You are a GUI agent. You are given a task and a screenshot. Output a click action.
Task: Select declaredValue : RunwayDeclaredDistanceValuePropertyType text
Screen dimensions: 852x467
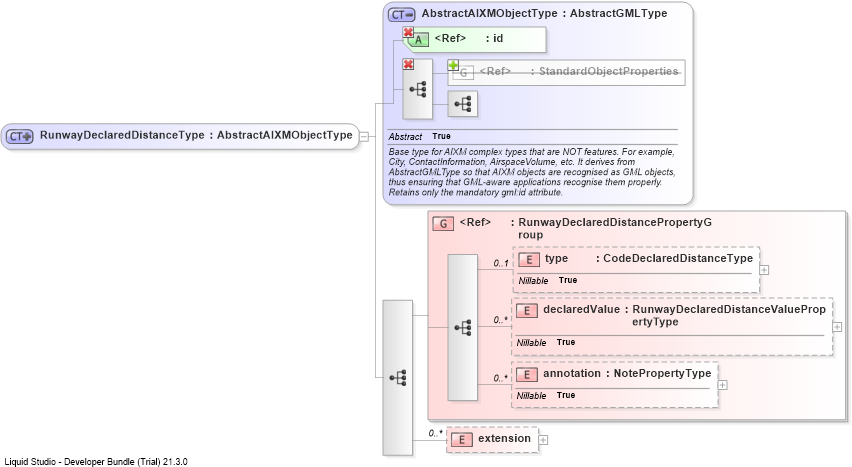coord(684,315)
